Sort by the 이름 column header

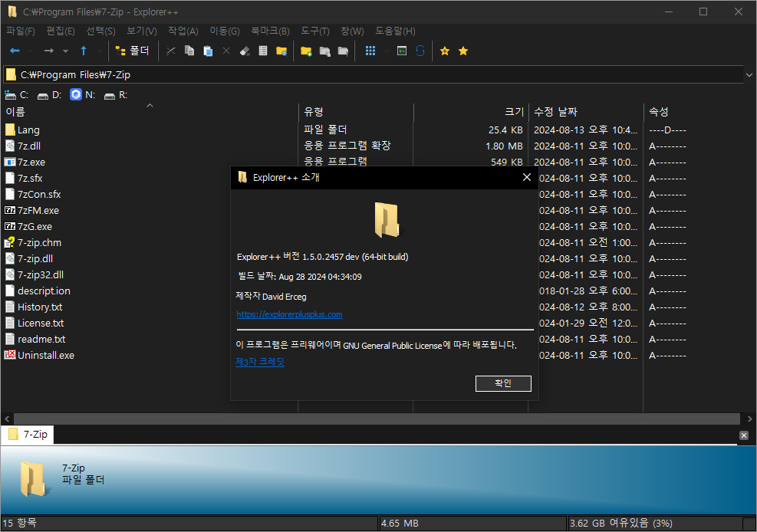[150, 112]
